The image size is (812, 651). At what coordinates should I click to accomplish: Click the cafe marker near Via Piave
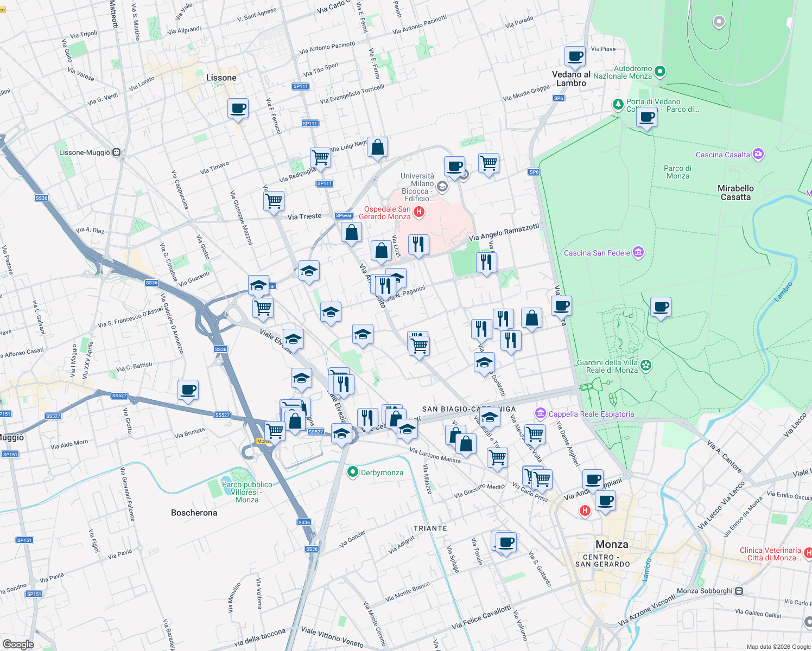(x=575, y=56)
